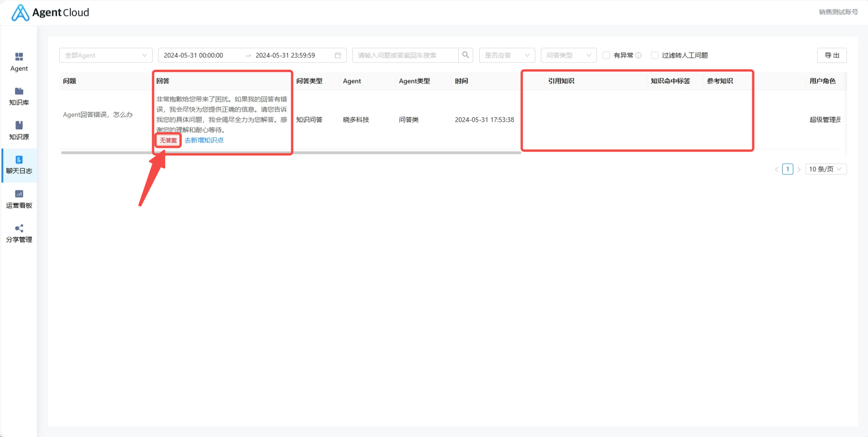Click the Agent类型 column header
Viewport: 868px width, 437px height.
414,81
